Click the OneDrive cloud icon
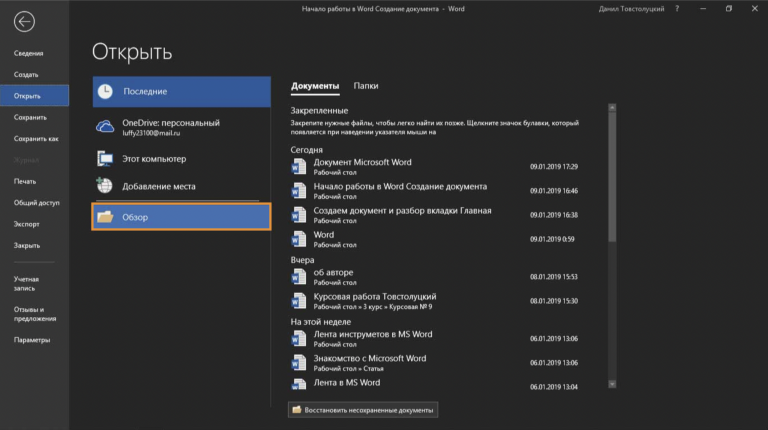 coord(105,126)
